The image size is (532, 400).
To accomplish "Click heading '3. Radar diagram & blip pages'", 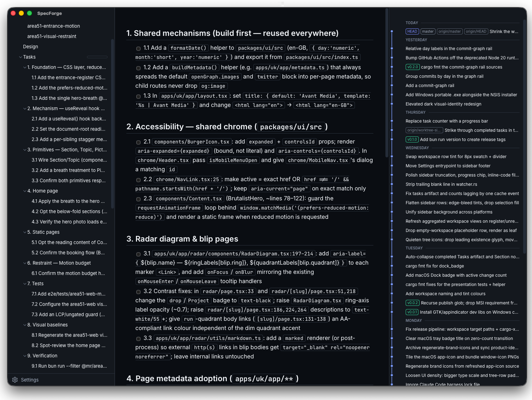I will coord(182,239).
